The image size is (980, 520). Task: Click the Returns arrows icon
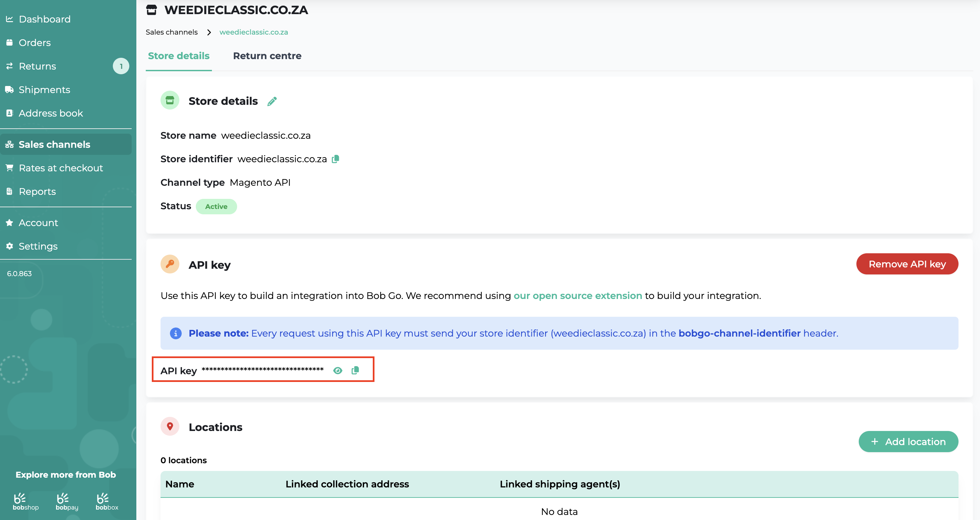[x=9, y=66]
